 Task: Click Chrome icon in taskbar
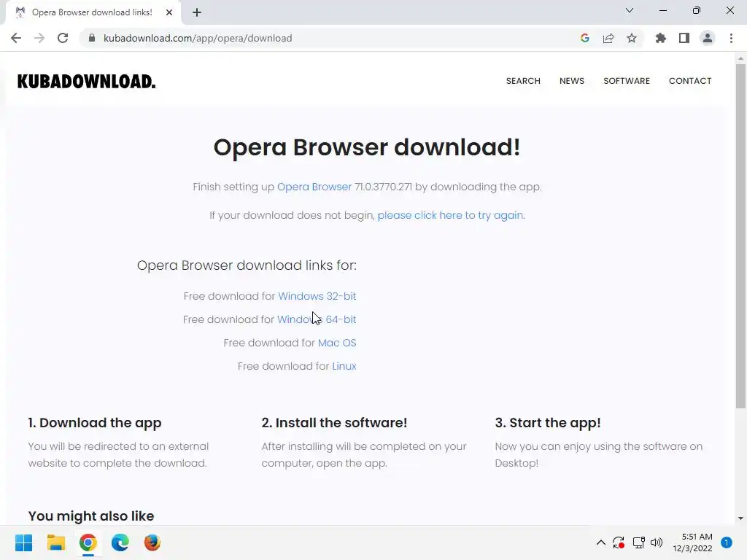pyautogui.click(x=88, y=542)
